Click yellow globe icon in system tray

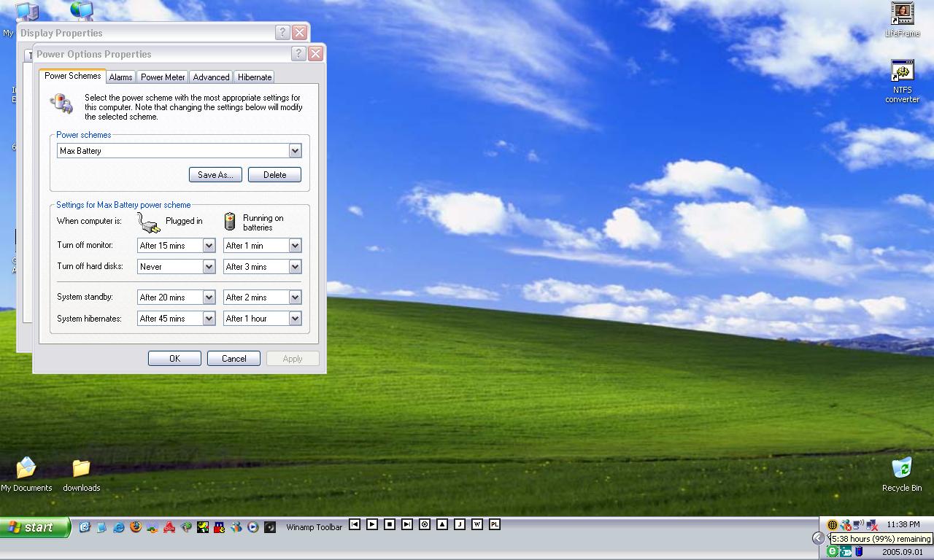[832, 524]
